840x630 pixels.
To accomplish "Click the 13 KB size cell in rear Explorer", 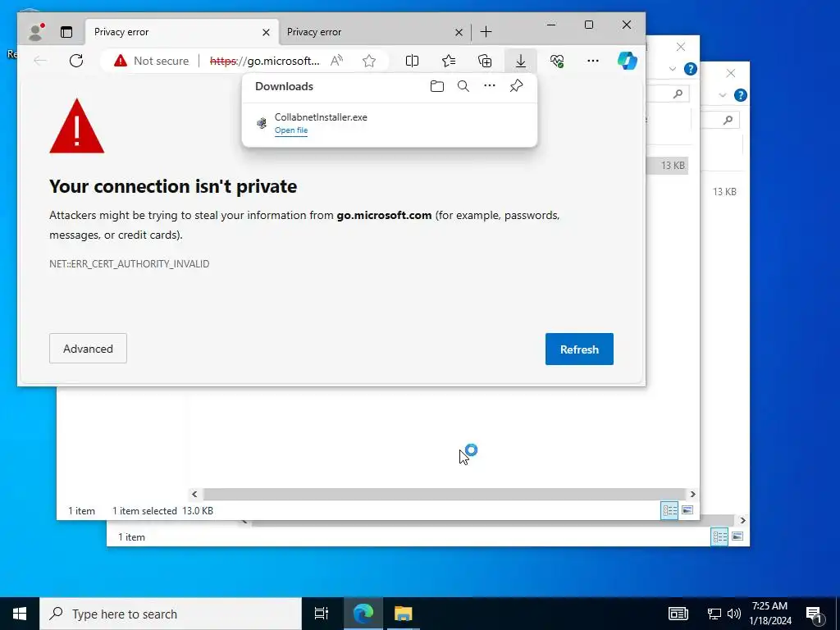I will [724, 191].
